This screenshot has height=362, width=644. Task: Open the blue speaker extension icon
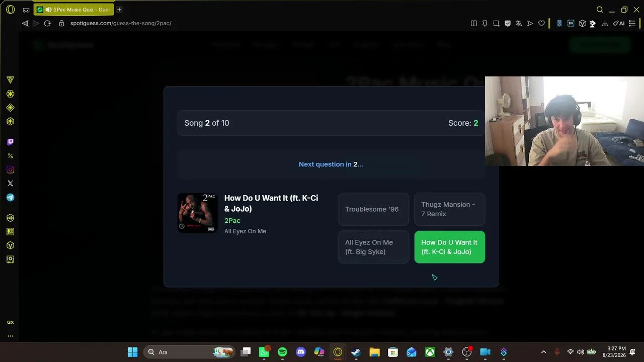tap(559, 23)
